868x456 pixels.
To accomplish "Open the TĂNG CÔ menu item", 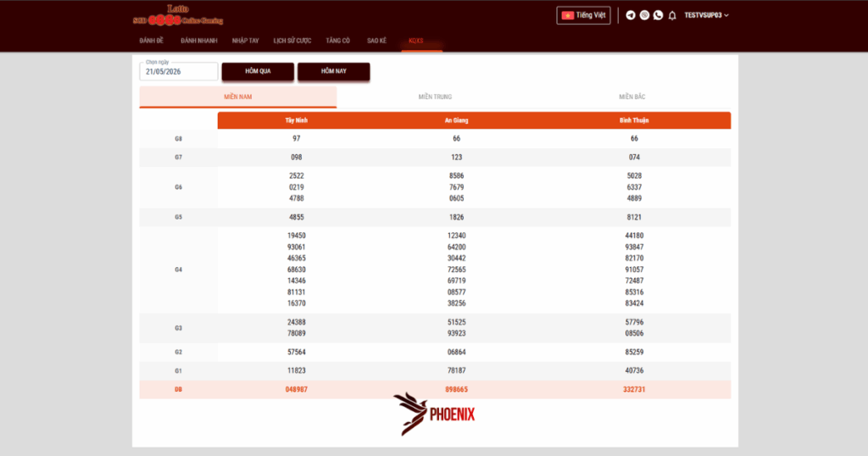I will (x=337, y=41).
